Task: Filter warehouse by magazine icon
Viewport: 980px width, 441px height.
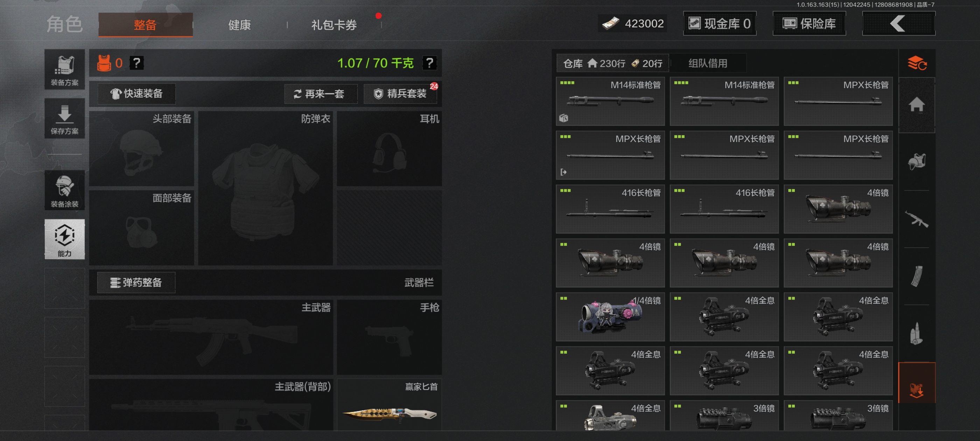Action: (x=916, y=276)
